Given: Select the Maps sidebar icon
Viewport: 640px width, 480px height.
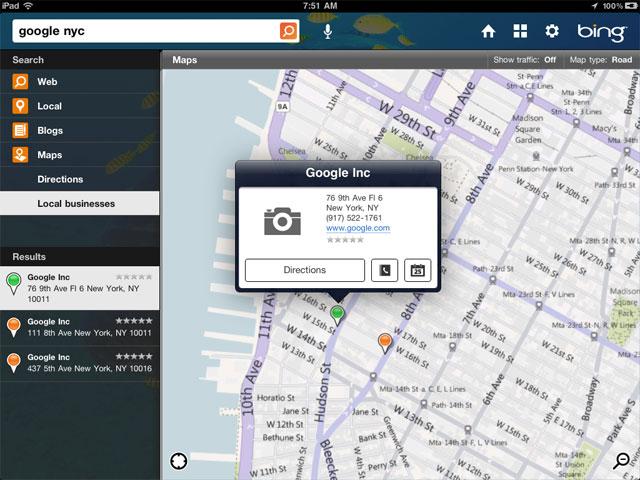Looking at the screenshot, I should [x=20, y=155].
